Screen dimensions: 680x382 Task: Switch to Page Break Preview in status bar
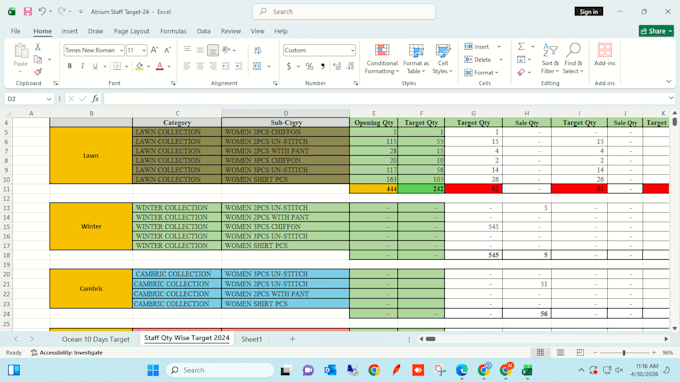pyautogui.click(x=580, y=353)
